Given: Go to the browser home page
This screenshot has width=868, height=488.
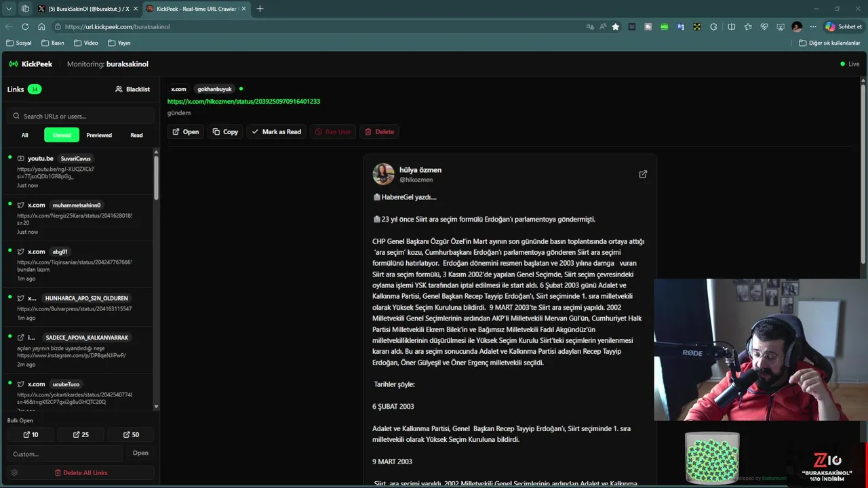Looking at the screenshot, I should [x=41, y=26].
